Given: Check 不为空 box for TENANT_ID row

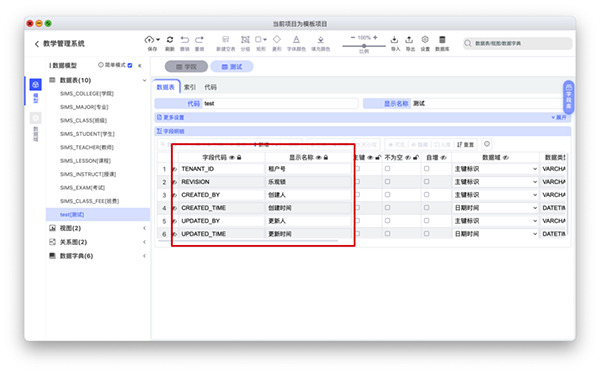Looking at the screenshot, I should (x=387, y=169).
